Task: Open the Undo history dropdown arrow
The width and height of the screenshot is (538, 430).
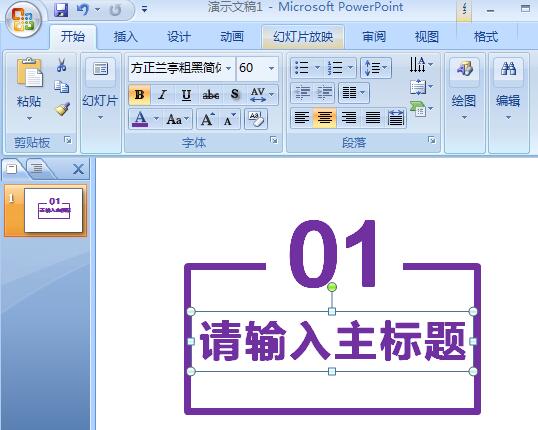Action: (x=97, y=10)
